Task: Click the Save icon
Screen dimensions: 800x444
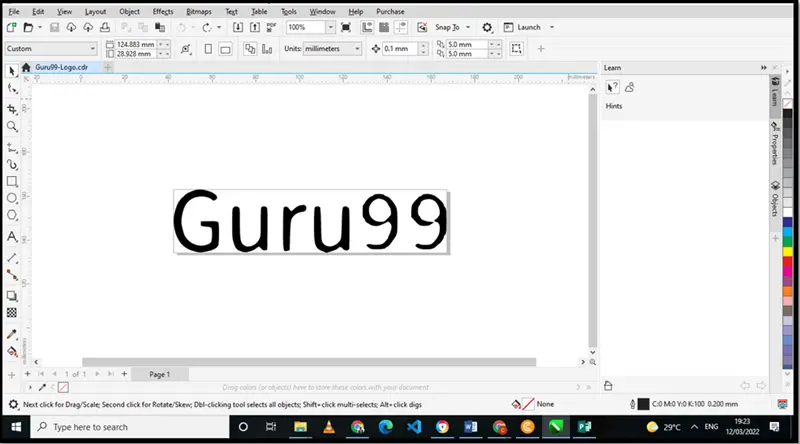Action: tap(54, 28)
